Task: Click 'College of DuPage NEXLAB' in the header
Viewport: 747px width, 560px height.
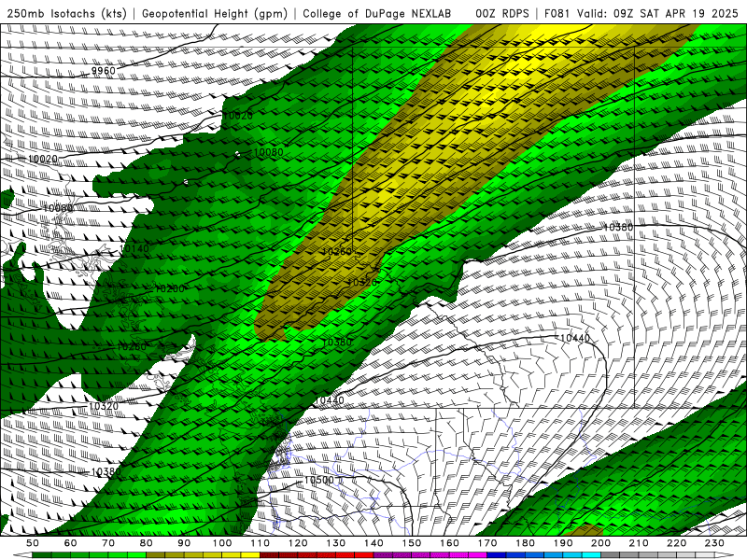Action: click(377, 13)
